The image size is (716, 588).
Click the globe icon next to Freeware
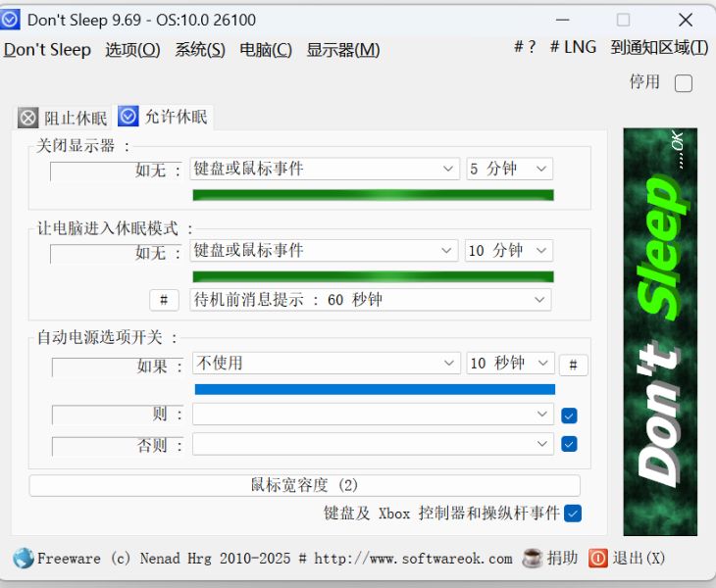(24, 558)
